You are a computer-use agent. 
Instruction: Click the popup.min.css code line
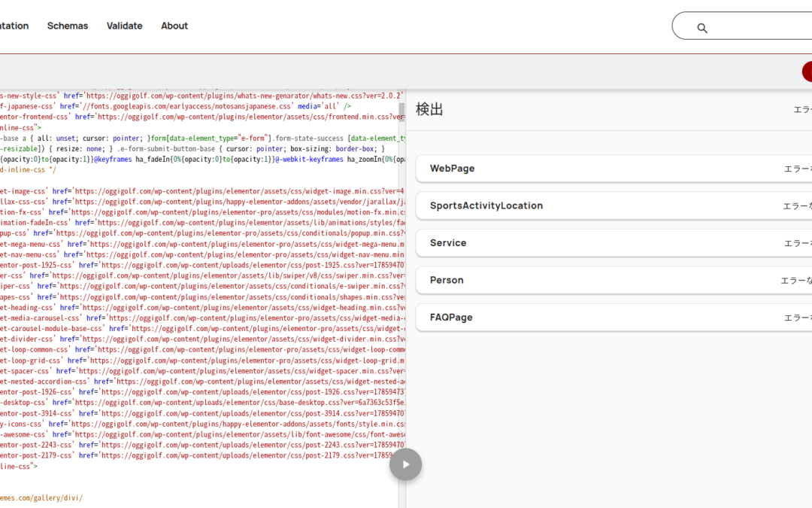(x=202, y=233)
